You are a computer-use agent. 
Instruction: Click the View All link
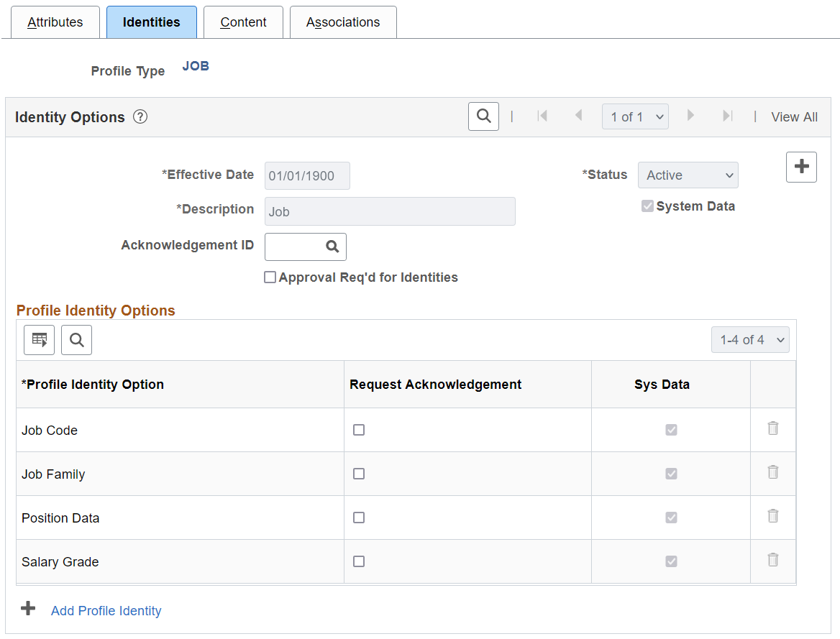pyautogui.click(x=794, y=117)
